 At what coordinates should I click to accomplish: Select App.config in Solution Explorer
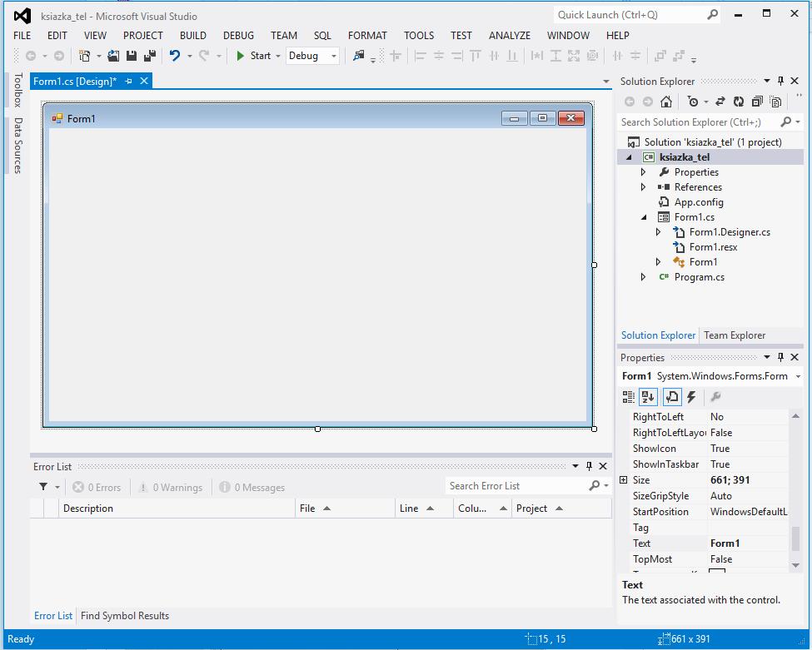pyautogui.click(x=699, y=202)
